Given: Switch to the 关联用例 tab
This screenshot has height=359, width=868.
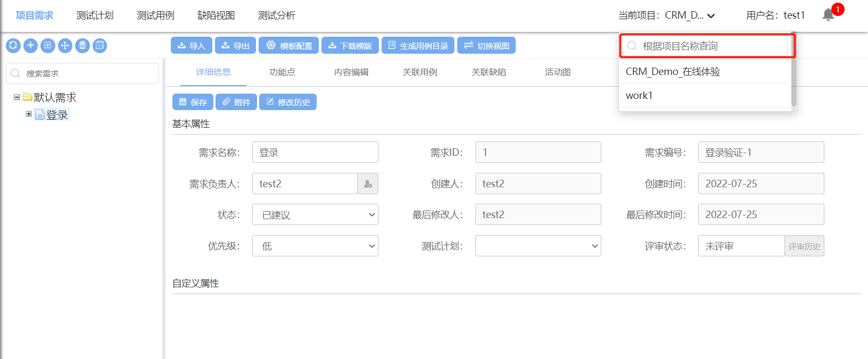Looking at the screenshot, I should pyautogui.click(x=420, y=72).
